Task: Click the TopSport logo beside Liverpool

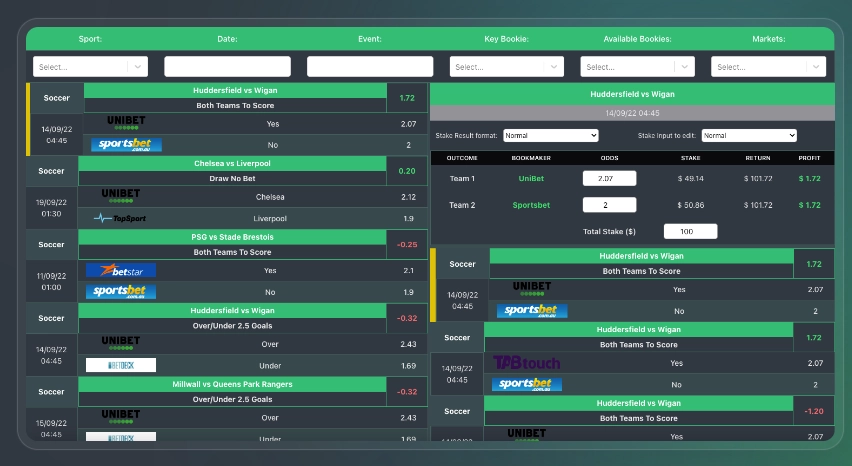Action: point(119,218)
